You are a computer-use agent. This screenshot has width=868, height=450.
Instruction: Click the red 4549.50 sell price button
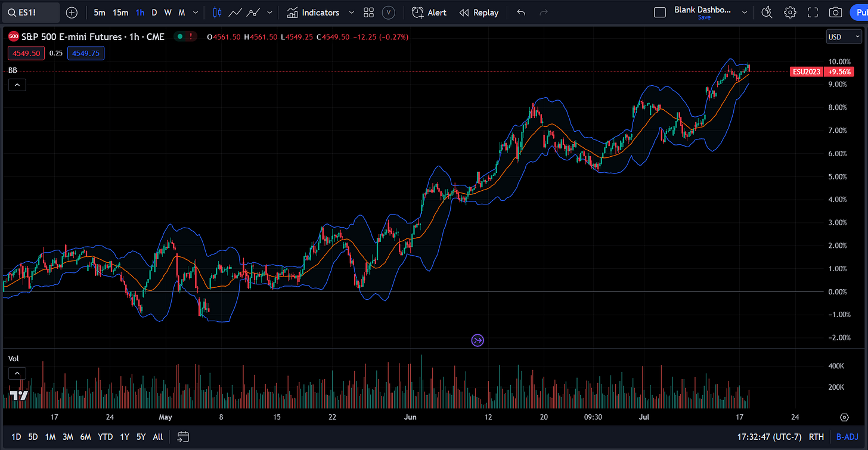coord(26,53)
